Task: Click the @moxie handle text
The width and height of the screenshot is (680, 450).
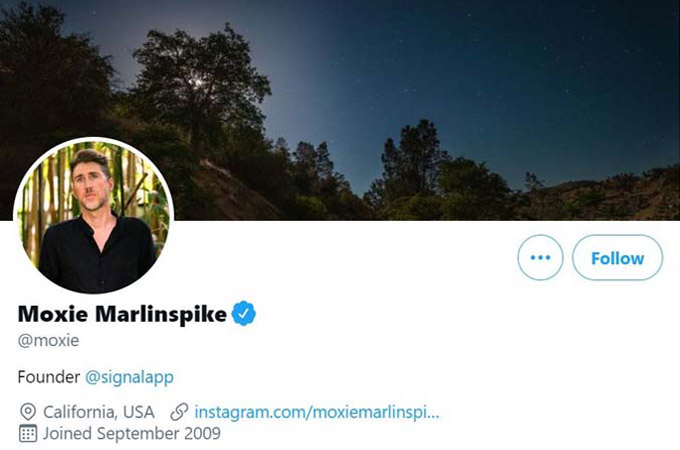Action: coord(49,341)
